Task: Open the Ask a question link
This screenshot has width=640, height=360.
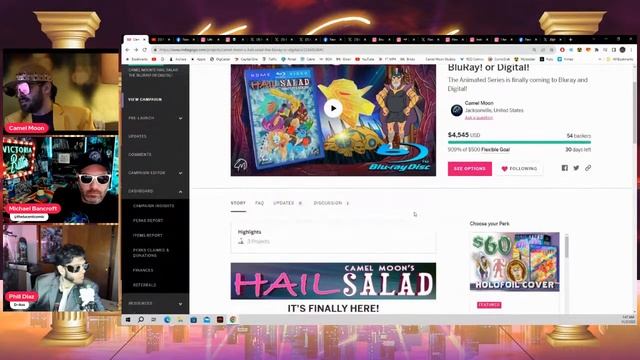Action: 478,118
